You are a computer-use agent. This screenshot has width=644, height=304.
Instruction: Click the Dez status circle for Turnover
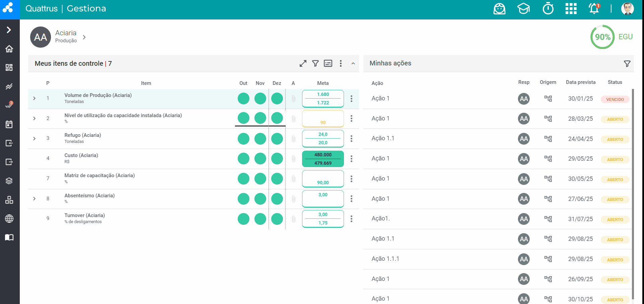277,219
